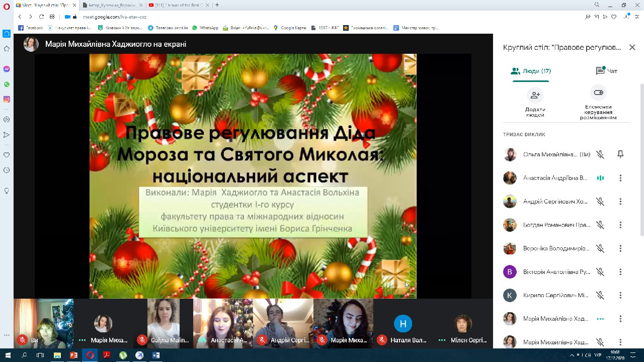Close the meeting details side panel
Image resolution: width=644 pixels, height=362 pixels.
point(632,47)
